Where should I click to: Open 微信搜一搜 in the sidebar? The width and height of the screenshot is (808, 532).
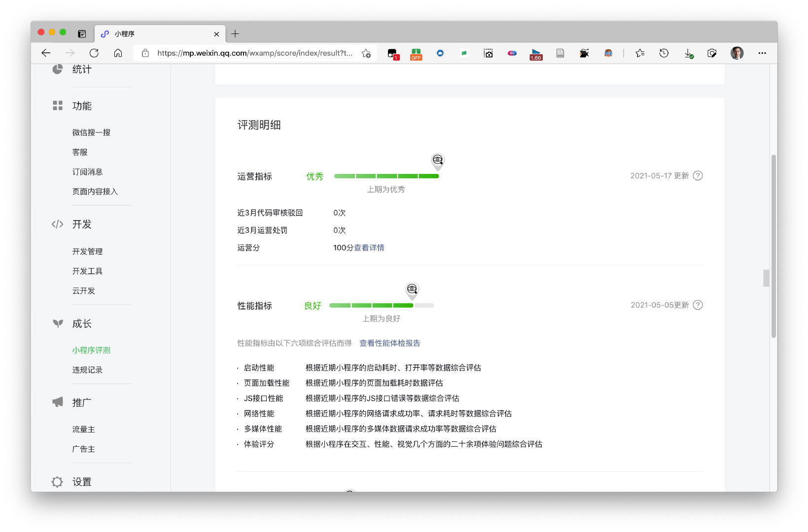click(91, 133)
